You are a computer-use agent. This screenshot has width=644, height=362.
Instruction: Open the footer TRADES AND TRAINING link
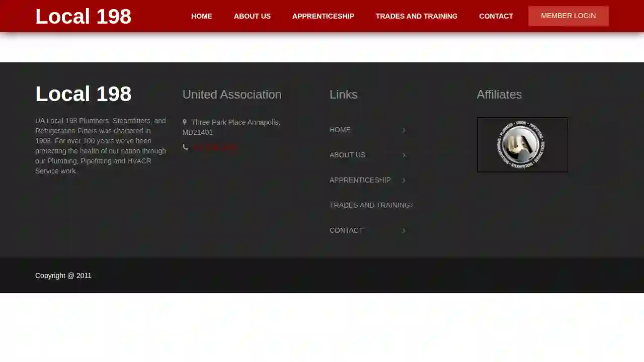pyautogui.click(x=370, y=205)
